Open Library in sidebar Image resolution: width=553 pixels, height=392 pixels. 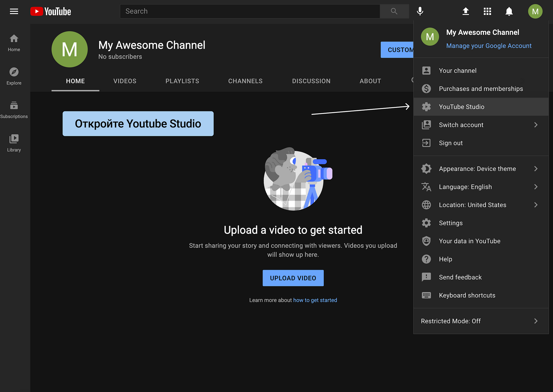tap(14, 143)
